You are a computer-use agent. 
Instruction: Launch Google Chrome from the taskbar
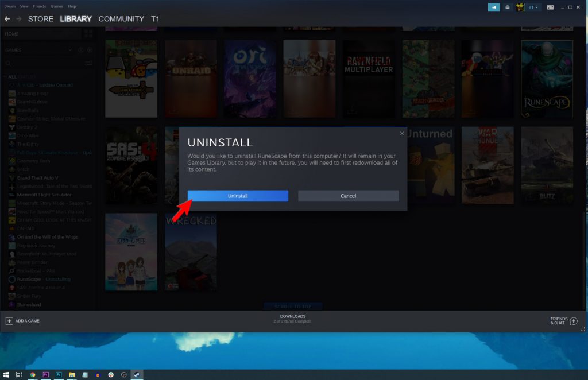coord(33,374)
